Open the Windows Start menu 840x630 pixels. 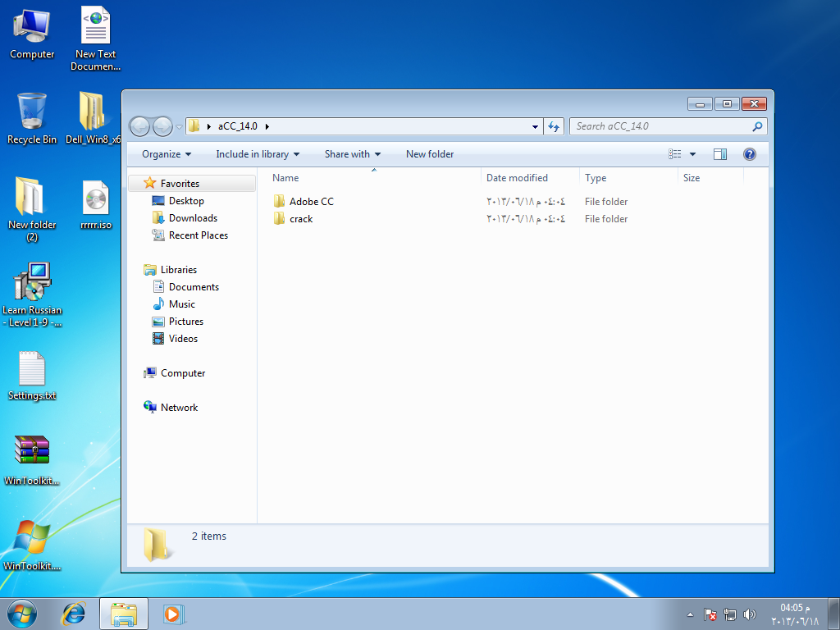tap(22, 614)
